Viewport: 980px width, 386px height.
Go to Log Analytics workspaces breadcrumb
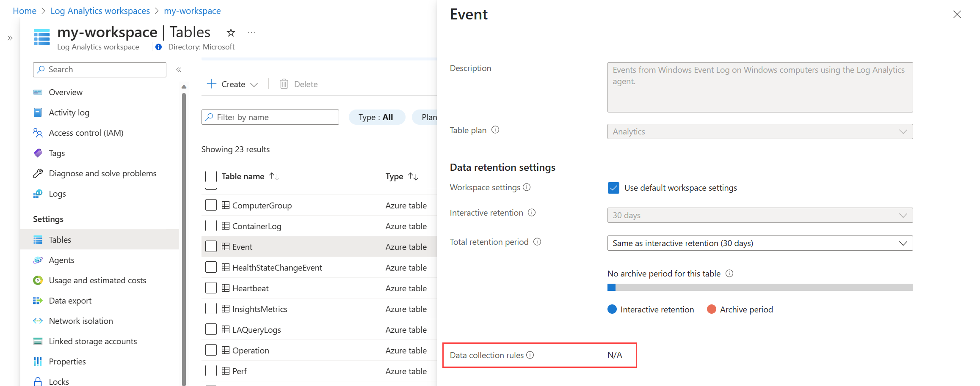[100, 11]
